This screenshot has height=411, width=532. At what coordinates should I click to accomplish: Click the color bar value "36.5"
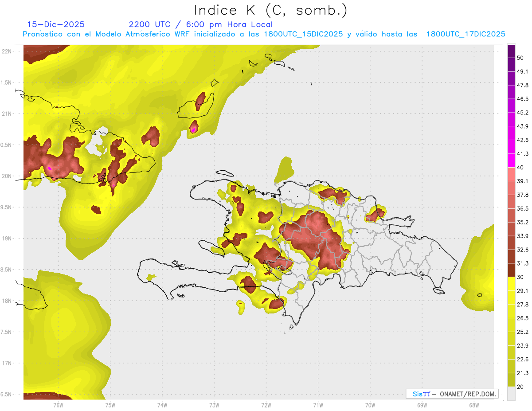pos(523,208)
